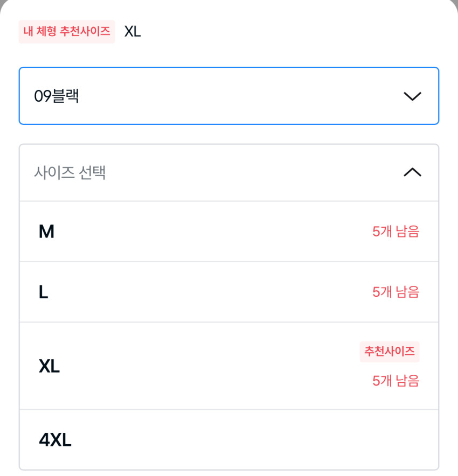Choose the XL size row
Screen dimensions: 458x476
[x=229, y=366]
